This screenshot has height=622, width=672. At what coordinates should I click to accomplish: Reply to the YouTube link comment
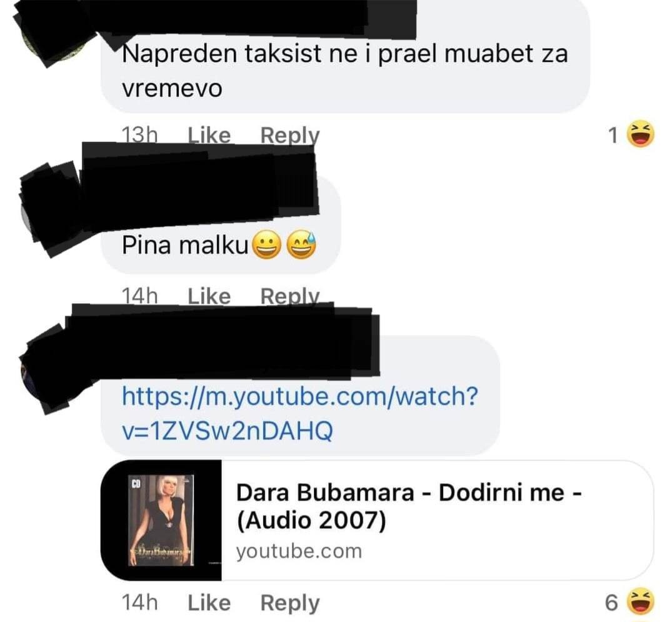click(290, 603)
